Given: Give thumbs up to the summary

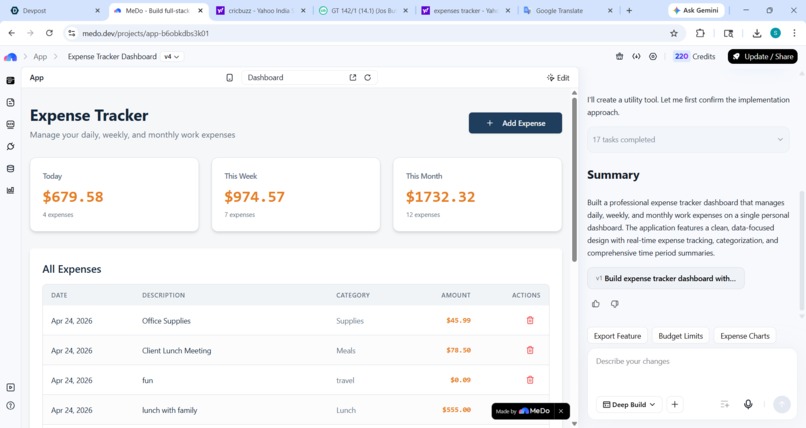Looking at the screenshot, I should [596, 304].
